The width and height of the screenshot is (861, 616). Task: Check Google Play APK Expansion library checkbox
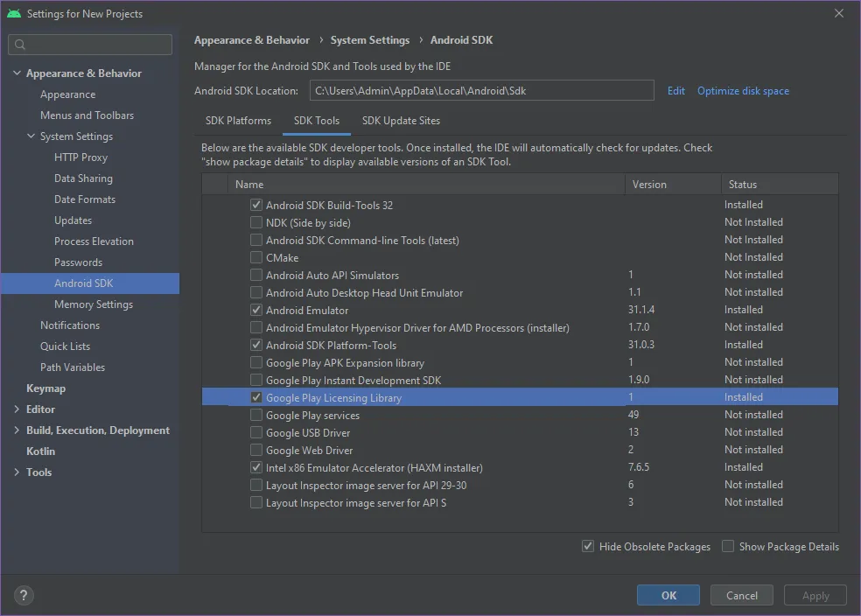click(x=255, y=363)
